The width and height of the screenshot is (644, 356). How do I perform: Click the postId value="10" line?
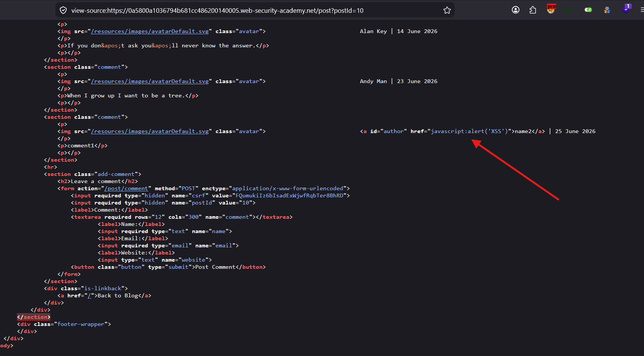click(x=163, y=203)
